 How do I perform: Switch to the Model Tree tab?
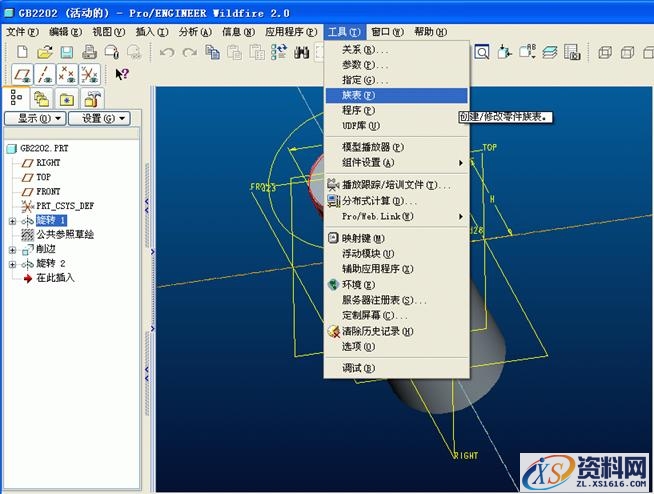[x=17, y=98]
